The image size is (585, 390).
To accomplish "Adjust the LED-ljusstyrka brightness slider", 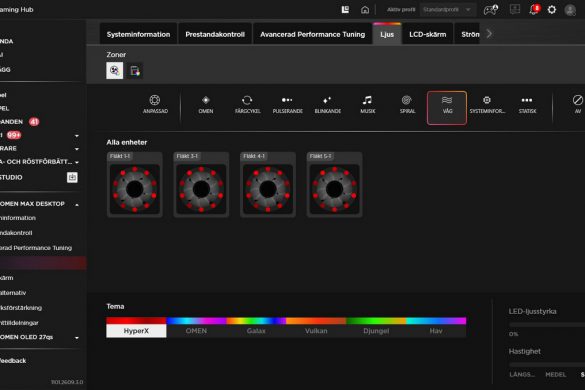I will [x=547, y=325].
